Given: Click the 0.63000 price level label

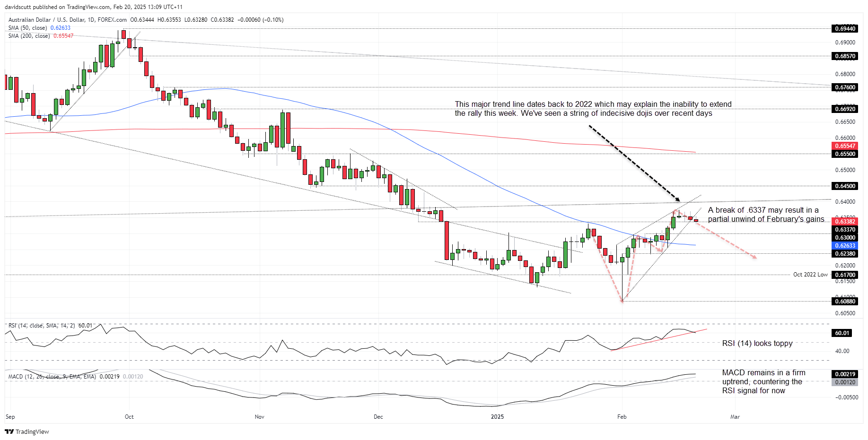Looking at the screenshot, I should [845, 238].
